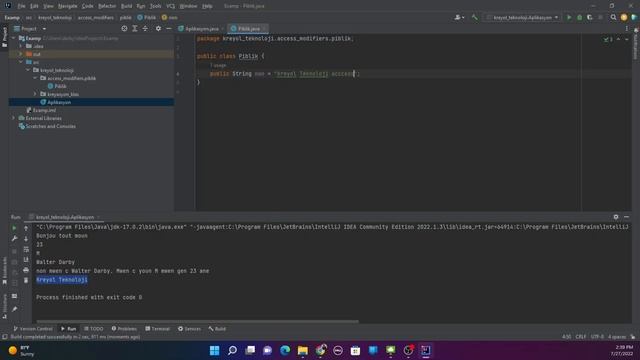The height and width of the screenshot is (360, 640).
Task: Toggle the Bookmarks tool window side button
Action: [4, 270]
